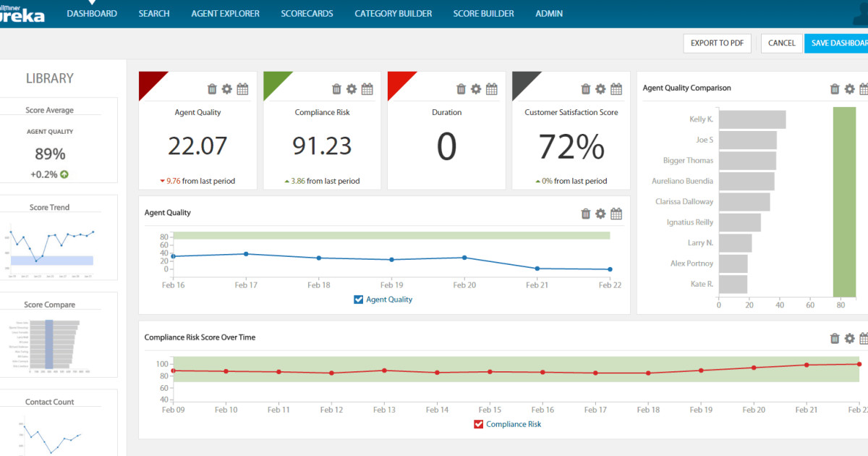Switch to the Agent Explorer tab
Viewport: 868px width, 456px height.
click(x=225, y=12)
